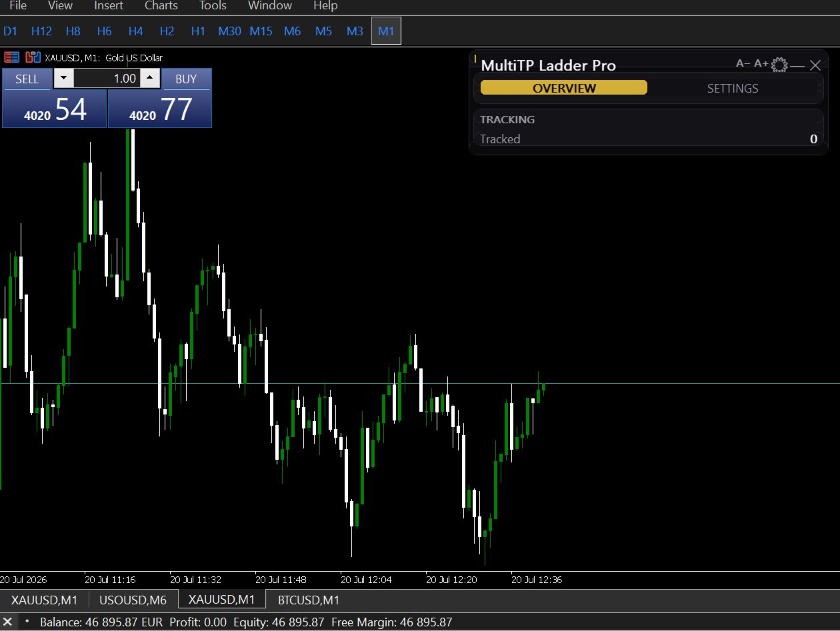Screen dimensions: 840x631
Task: Open MultiTP Ladder Pro gear settings
Action: 779,65
